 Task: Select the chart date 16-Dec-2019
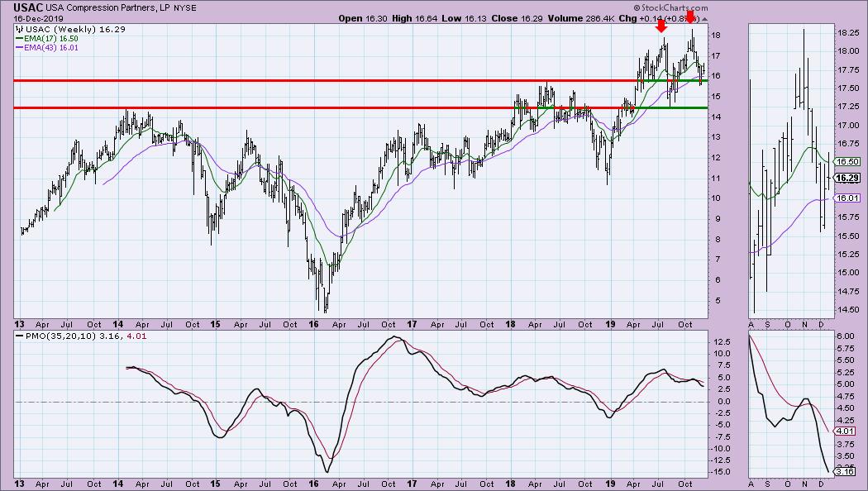tap(38, 19)
